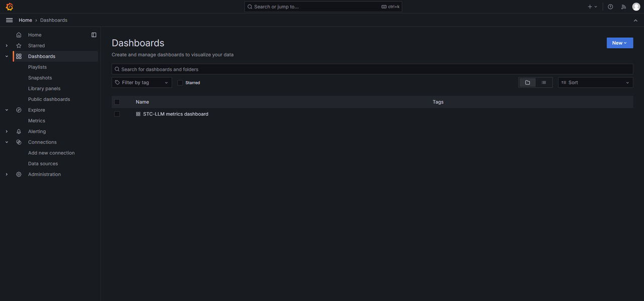Switch to list view layout
644x301 pixels.
(x=544, y=83)
